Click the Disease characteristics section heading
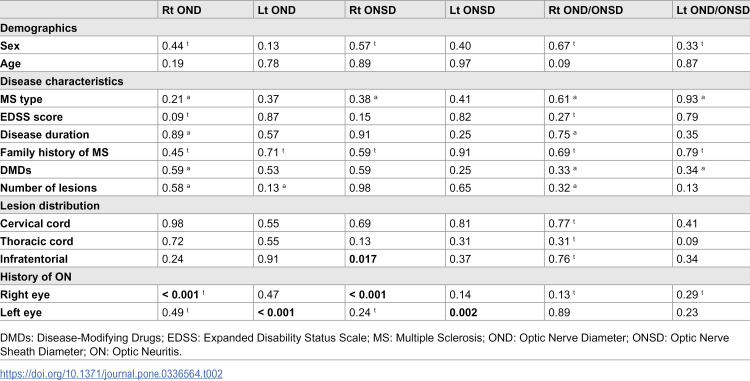The image size is (750, 381). pos(62,81)
